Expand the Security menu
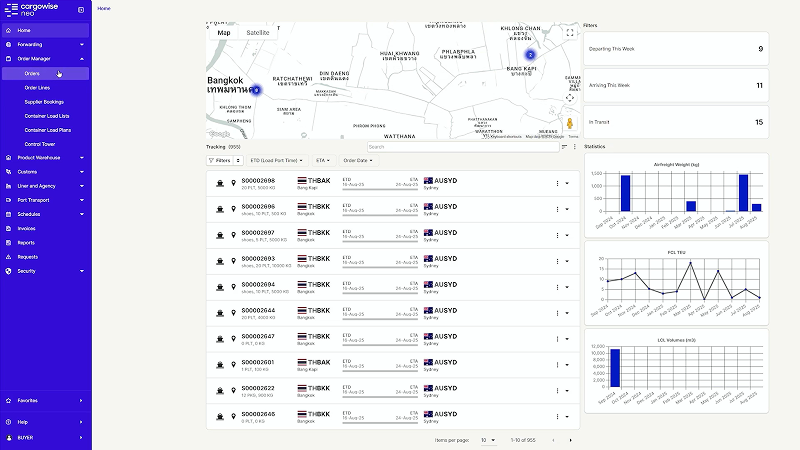Image resolution: width=800 pixels, height=450 pixels. (45, 271)
